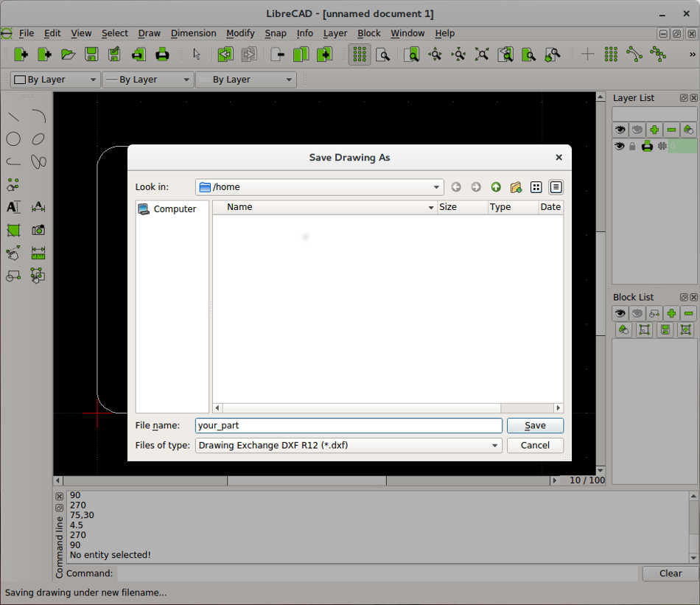Select the Ellipse tool in left toolbox

pos(38,139)
